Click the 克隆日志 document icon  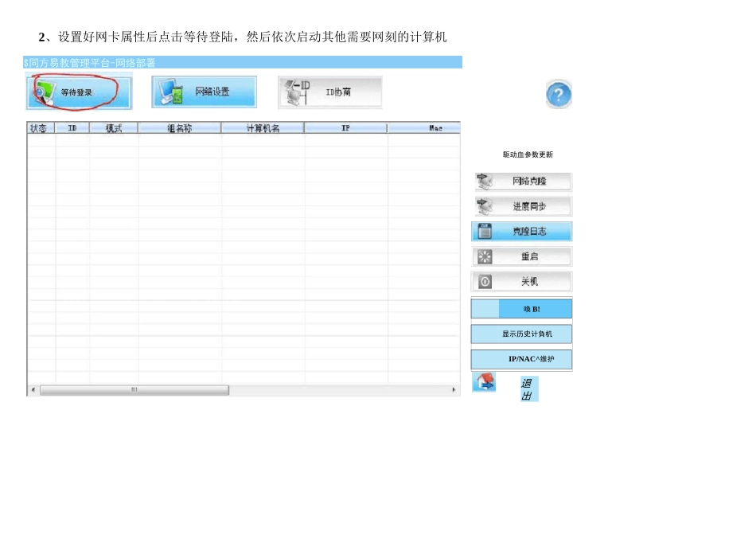point(485,232)
